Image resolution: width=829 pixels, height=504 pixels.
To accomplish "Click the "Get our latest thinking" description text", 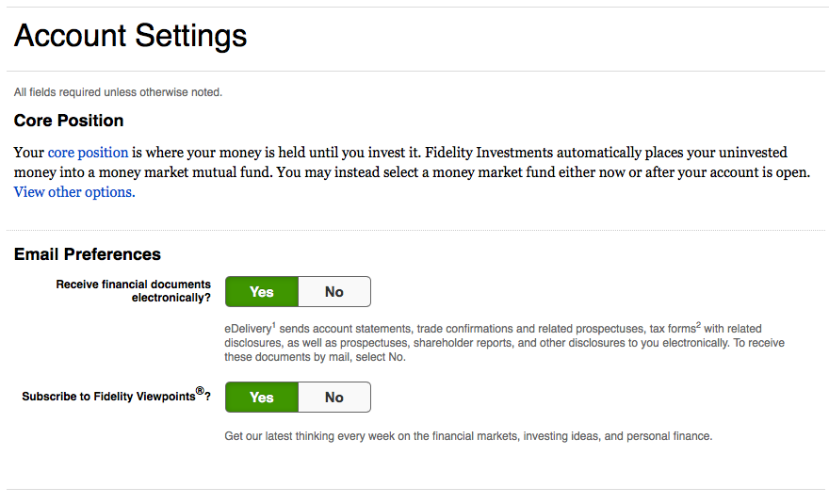I will pyautogui.click(x=468, y=436).
